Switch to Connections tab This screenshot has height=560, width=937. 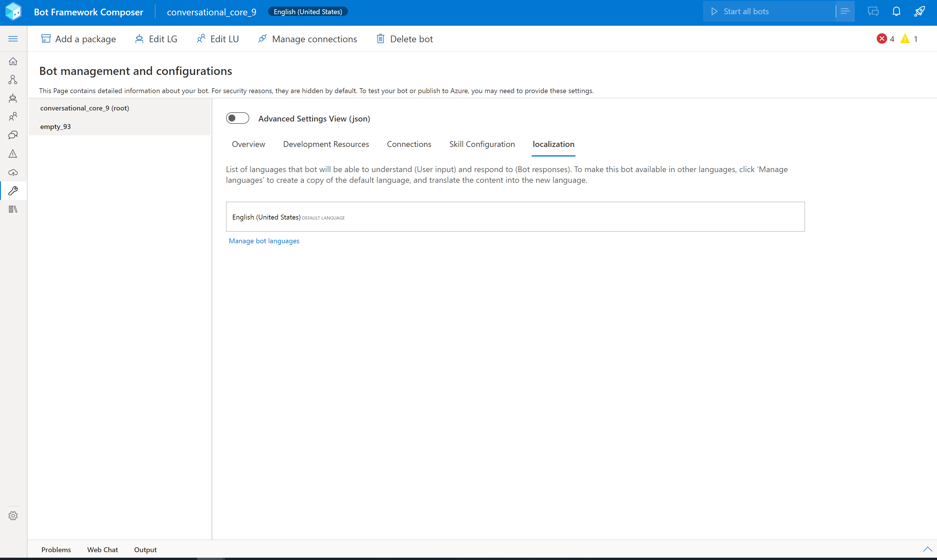pos(409,144)
